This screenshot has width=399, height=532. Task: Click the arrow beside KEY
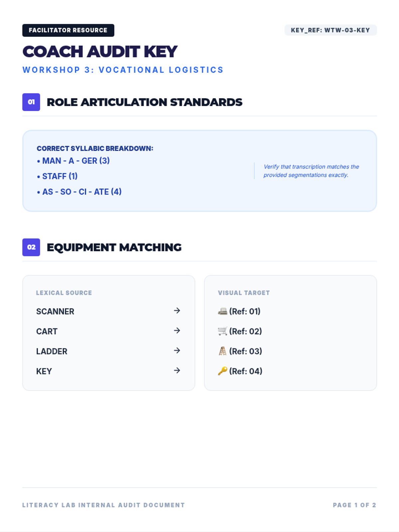point(177,370)
